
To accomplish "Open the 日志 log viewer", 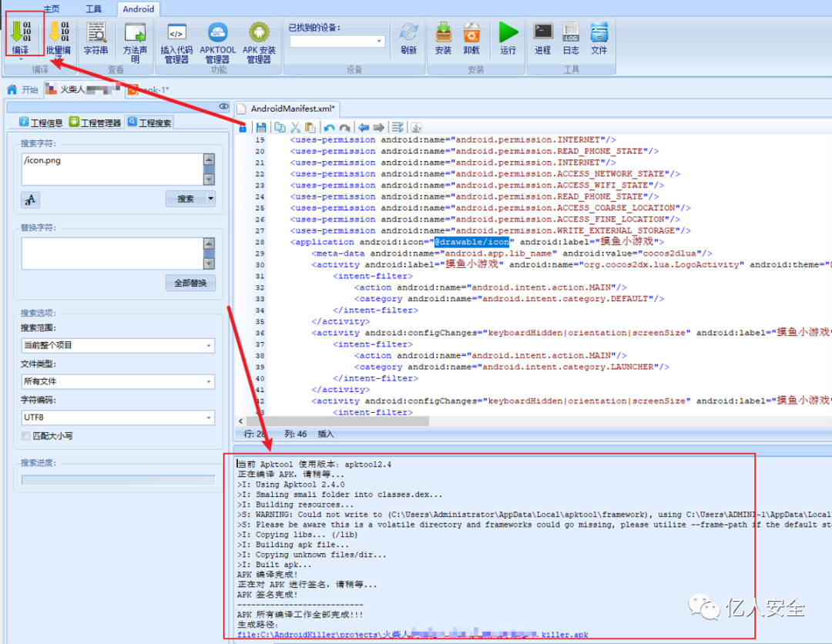I will [x=571, y=38].
